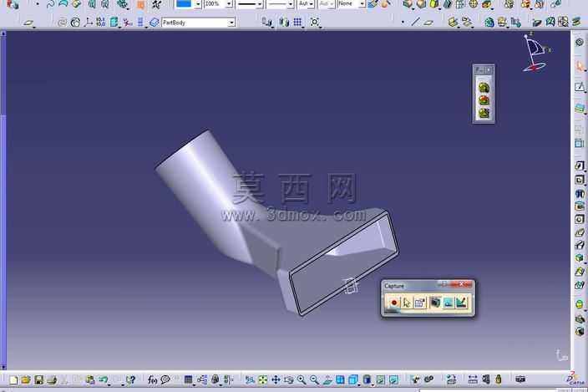This screenshot has height=392, width=588.
Task: Click the video camera icon in bottom toolbar
Action: 520,379
